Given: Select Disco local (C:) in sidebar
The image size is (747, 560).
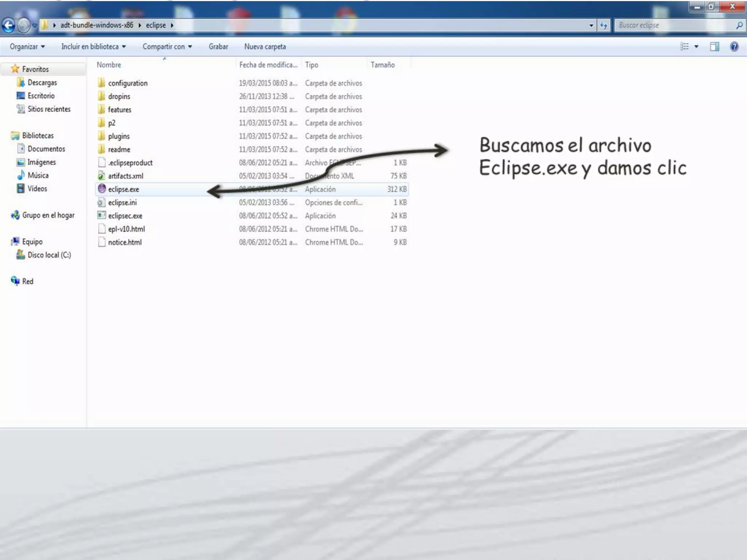Looking at the screenshot, I should tap(49, 255).
